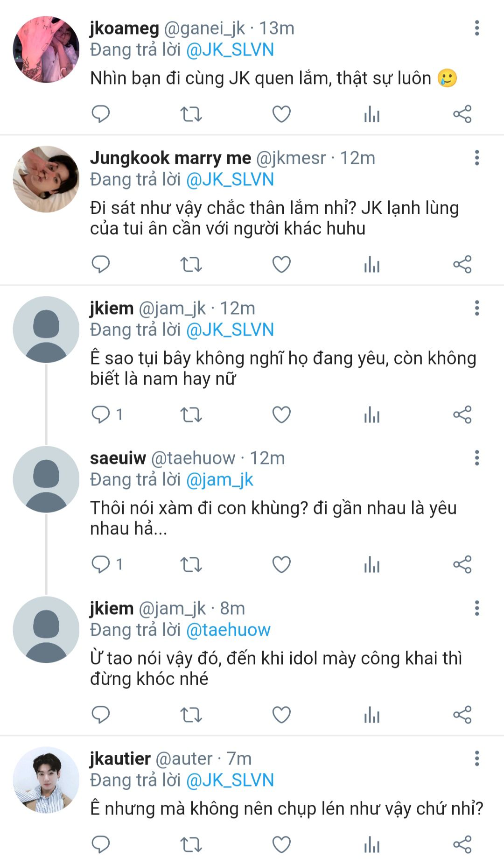This screenshot has height=864, width=504.
Task: Reply to jkautier's tweet
Action: [100, 844]
